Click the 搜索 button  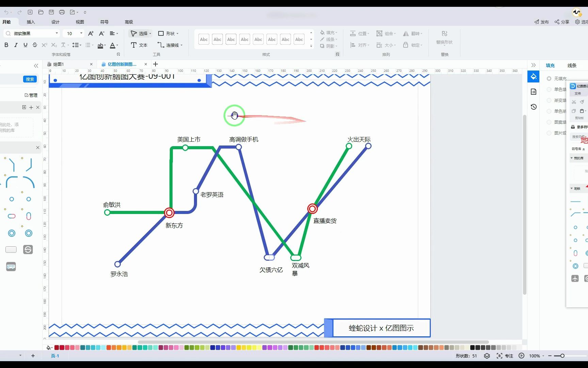(30, 79)
